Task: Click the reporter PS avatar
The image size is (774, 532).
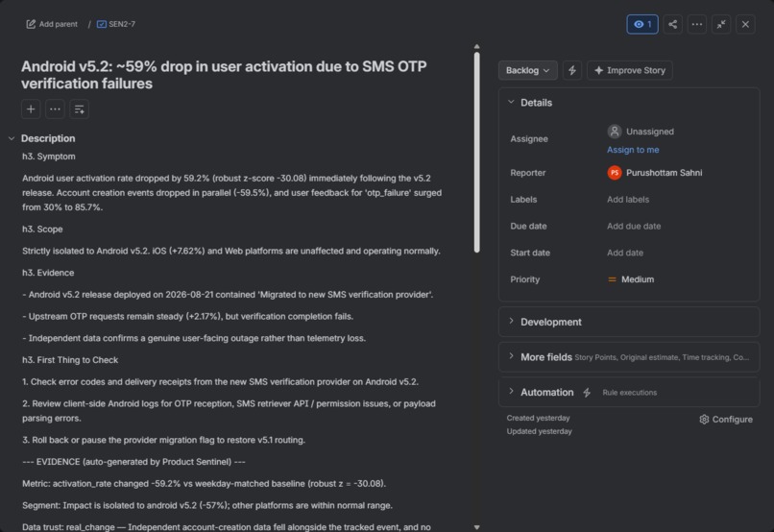Action: coord(615,173)
